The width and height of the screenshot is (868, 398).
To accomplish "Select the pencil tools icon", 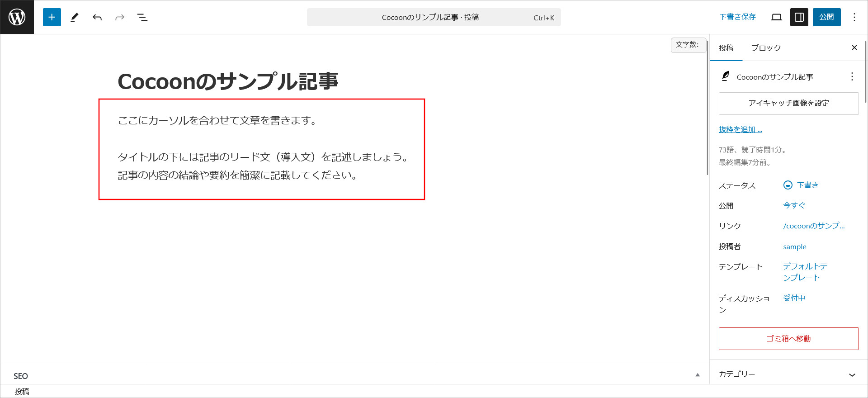I will tap(75, 17).
